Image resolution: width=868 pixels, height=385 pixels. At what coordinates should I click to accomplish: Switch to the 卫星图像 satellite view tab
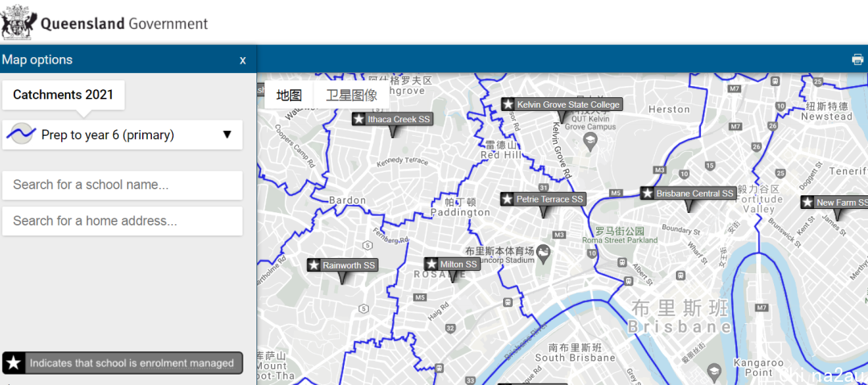[351, 96]
